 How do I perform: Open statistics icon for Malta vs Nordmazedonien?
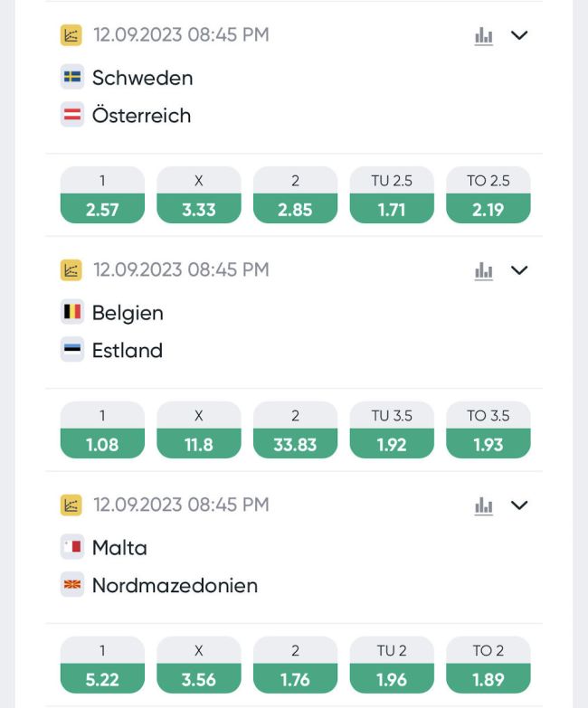click(x=484, y=505)
